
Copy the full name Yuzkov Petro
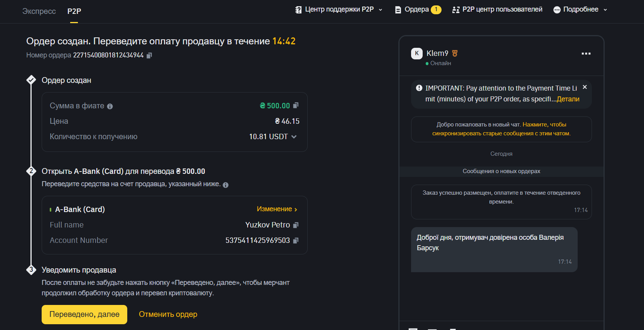coord(296,225)
